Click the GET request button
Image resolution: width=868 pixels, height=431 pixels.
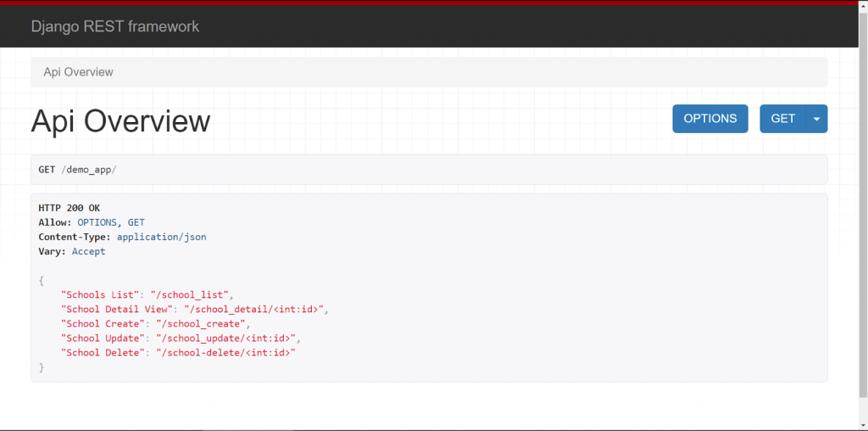(782, 119)
